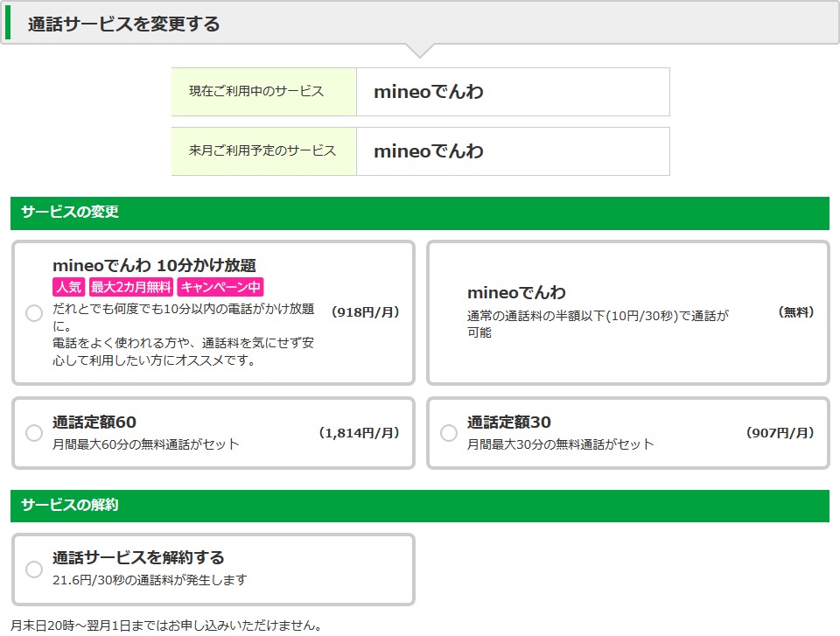Image resolution: width=840 pixels, height=636 pixels.
Task: Click the 918円/月 price label
Action: click(365, 311)
